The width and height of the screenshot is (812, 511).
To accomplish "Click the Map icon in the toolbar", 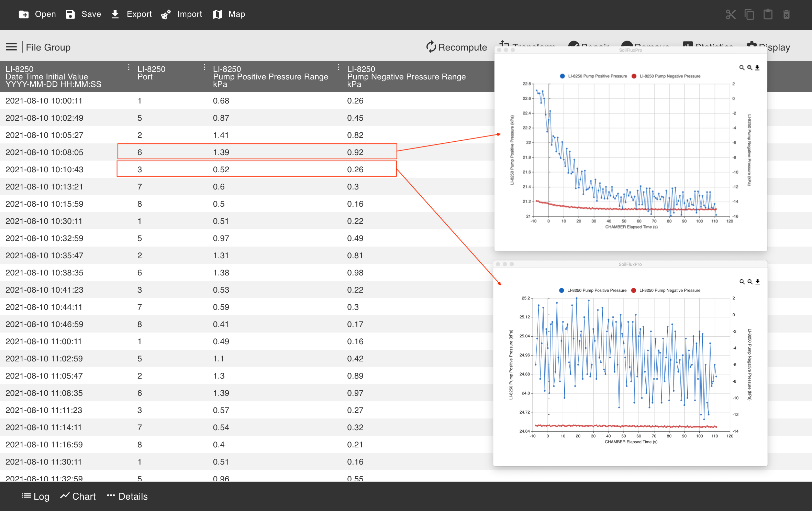I will click(218, 14).
